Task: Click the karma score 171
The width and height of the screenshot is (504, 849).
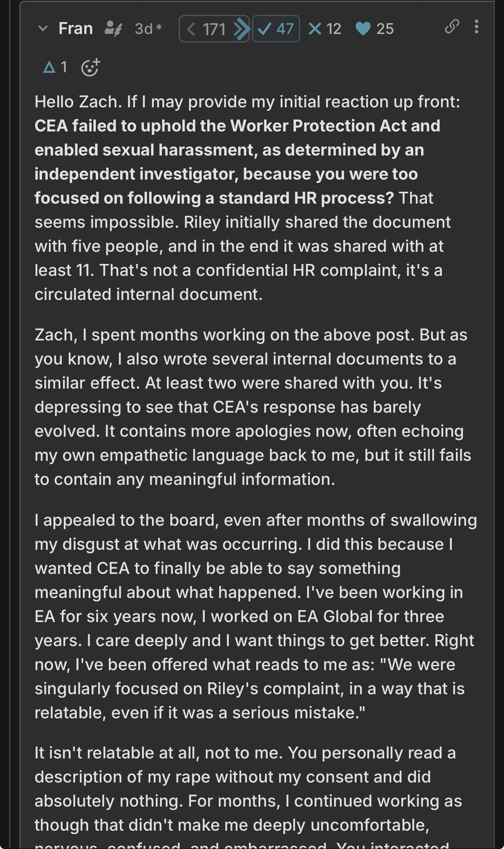Action: click(x=214, y=29)
